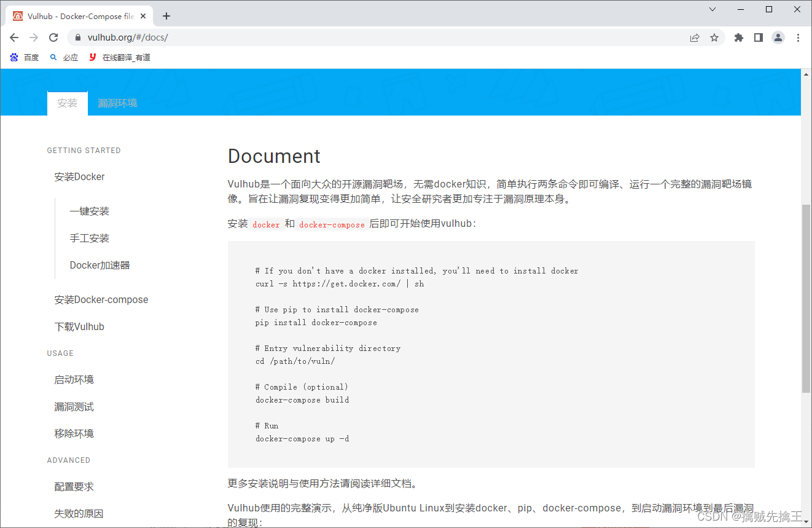
Task: Open the Extensions puzzle icon
Action: (x=739, y=37)
